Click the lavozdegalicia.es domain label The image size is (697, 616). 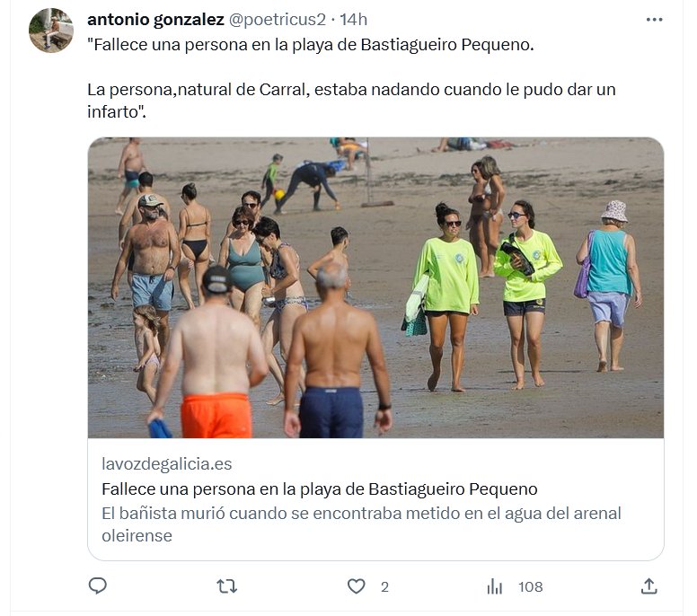[167, 463]
